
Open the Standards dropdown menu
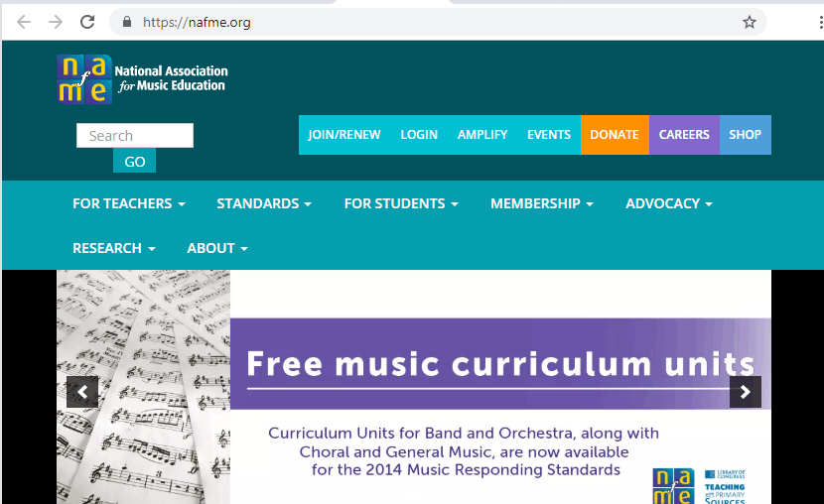(264, 203)
